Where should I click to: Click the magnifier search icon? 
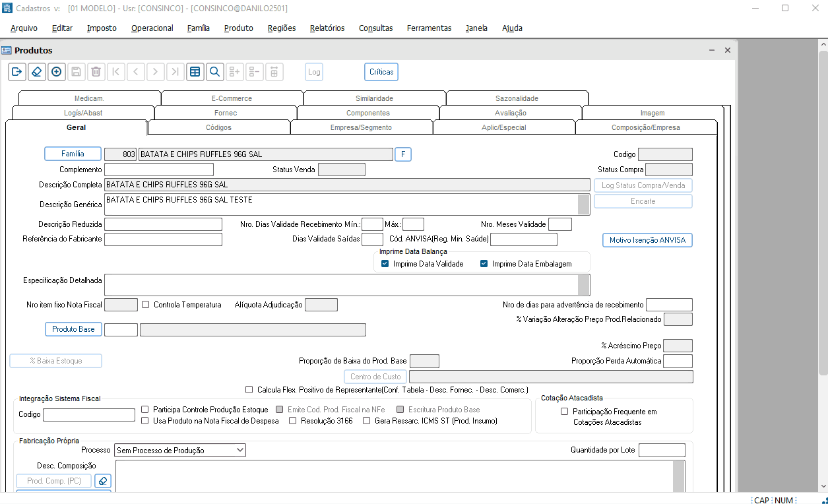[214, 72]
